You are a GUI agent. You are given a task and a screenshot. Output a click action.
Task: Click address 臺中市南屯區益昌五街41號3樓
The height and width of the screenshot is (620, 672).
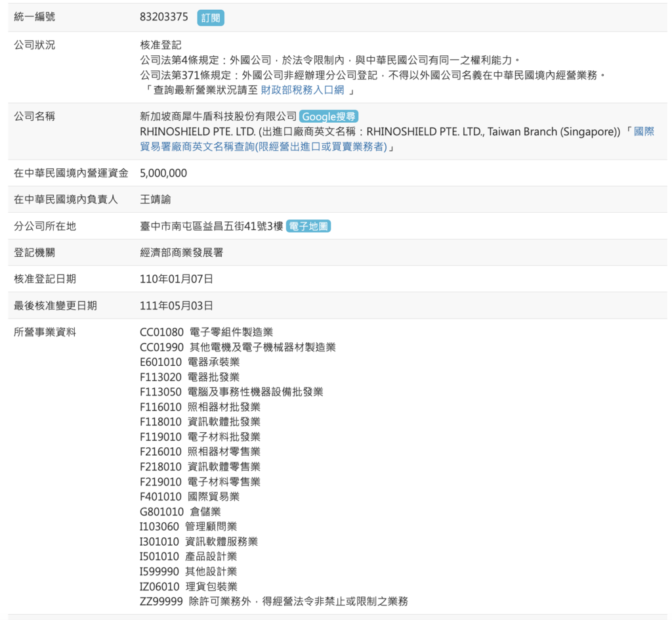point(211,226)
